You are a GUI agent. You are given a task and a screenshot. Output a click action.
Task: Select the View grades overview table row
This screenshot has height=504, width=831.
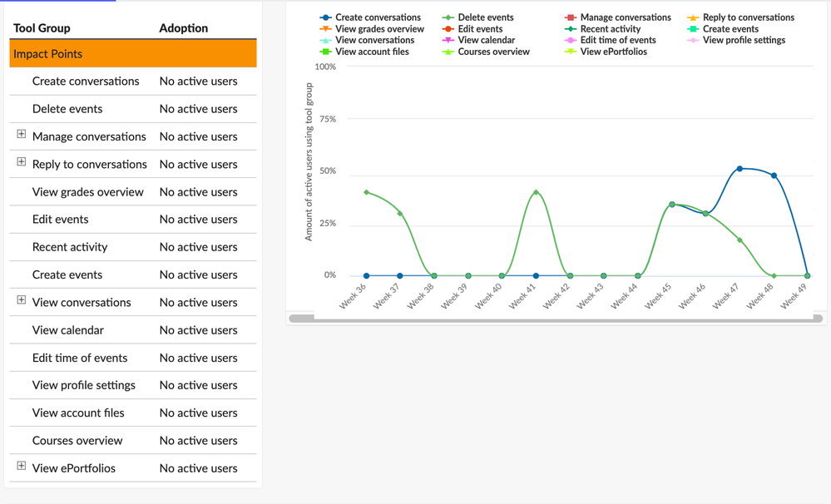[133, 192]
